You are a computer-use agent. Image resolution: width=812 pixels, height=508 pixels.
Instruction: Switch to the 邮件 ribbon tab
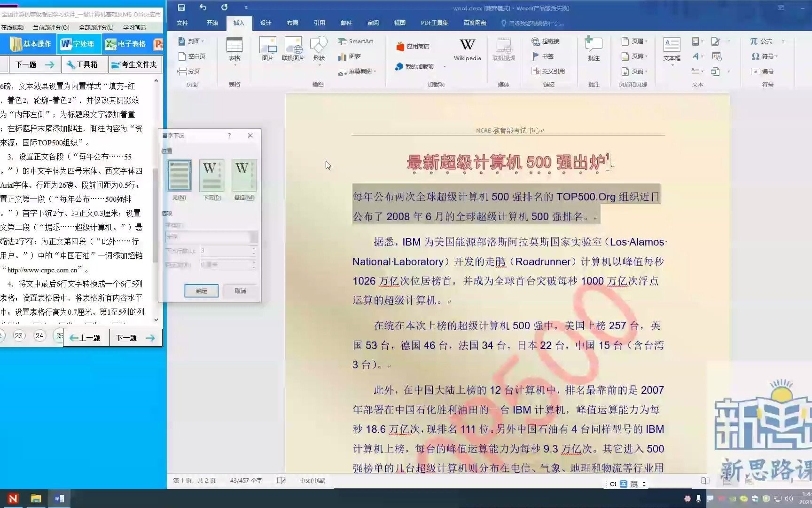[346, 23]
